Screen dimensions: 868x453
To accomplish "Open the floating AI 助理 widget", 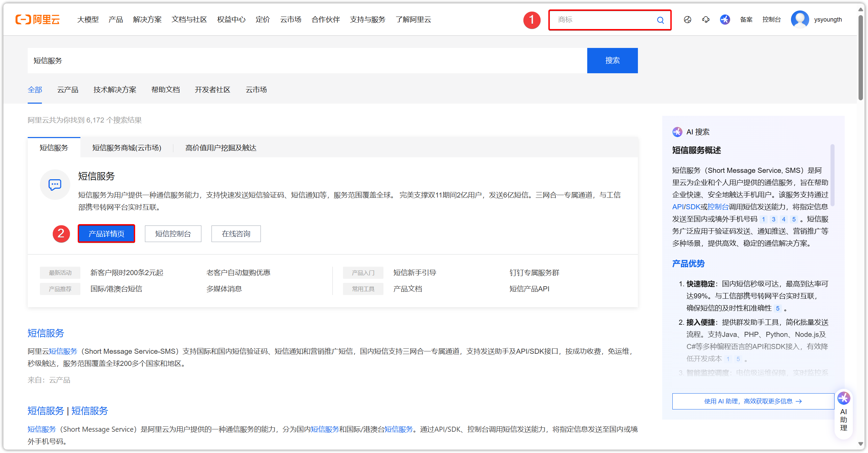I will click(x=843, y=414).
